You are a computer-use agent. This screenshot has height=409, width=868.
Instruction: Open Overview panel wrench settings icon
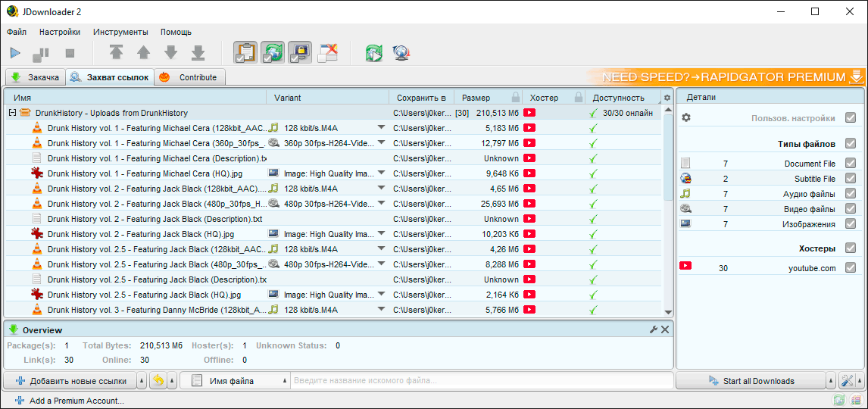tap(653, 330)
